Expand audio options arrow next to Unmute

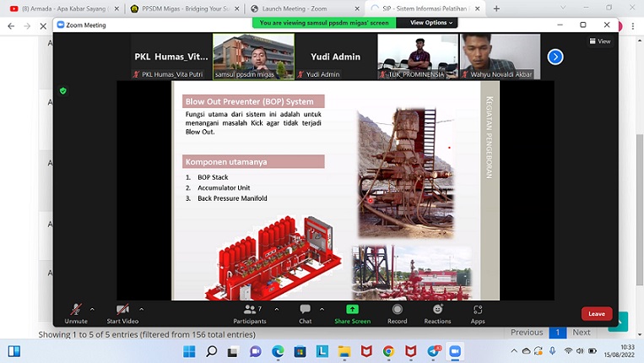click(92, 309)
